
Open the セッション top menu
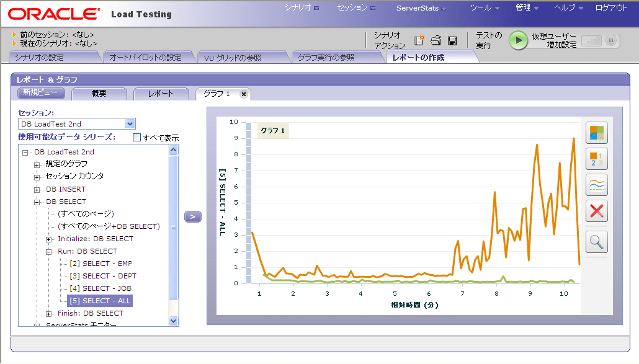pyautogui.click(x=356, y=7)
